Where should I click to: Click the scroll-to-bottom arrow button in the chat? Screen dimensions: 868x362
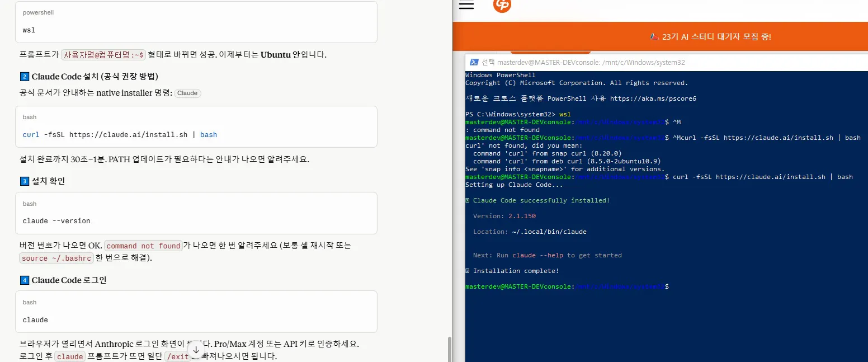[x=196, y=350]
